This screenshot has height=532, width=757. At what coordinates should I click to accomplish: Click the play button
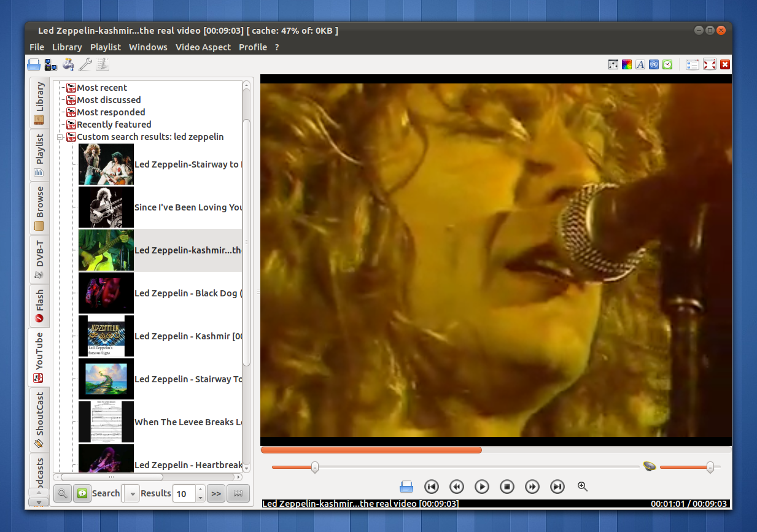[x=482, y=487]
